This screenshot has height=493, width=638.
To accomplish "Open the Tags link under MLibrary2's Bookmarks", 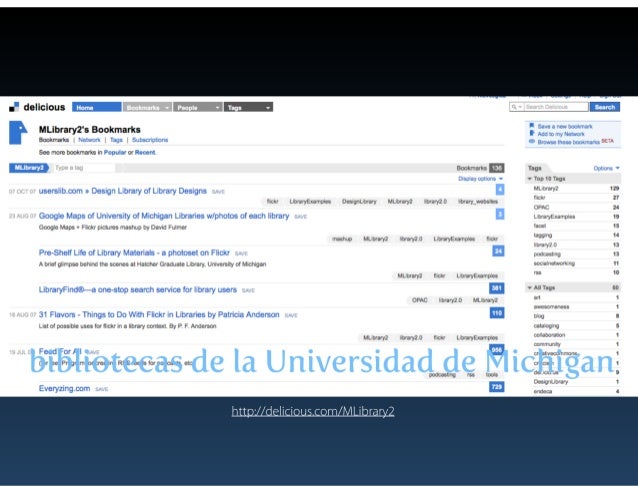I will (116, 140).
